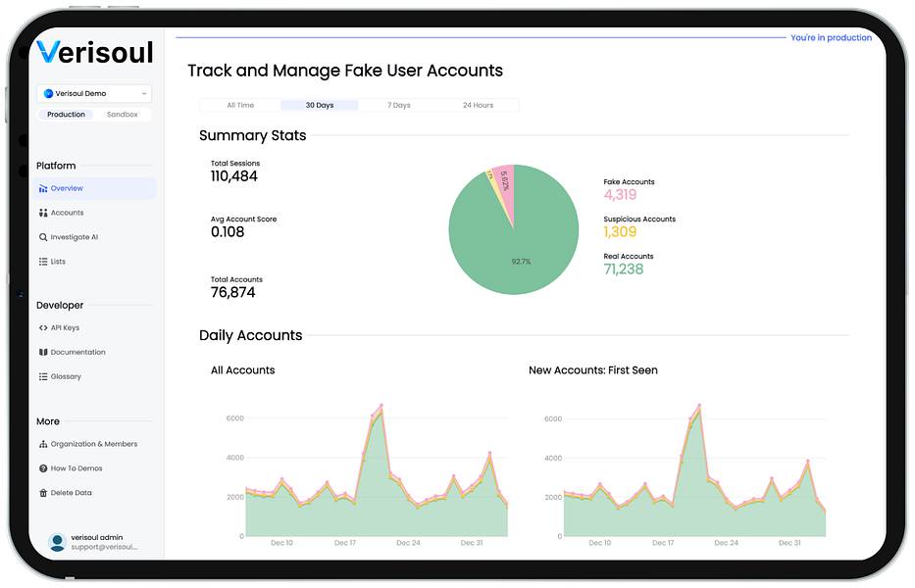Click the Fake Accounts value 4,319
The width and height of the screenshot is (915, 588).
click(621, 195)
